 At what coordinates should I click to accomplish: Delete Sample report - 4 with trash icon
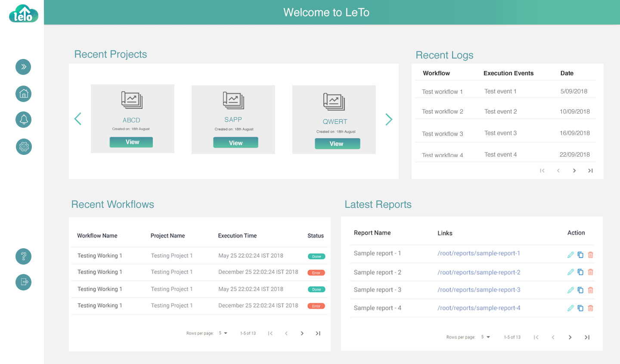590,308
